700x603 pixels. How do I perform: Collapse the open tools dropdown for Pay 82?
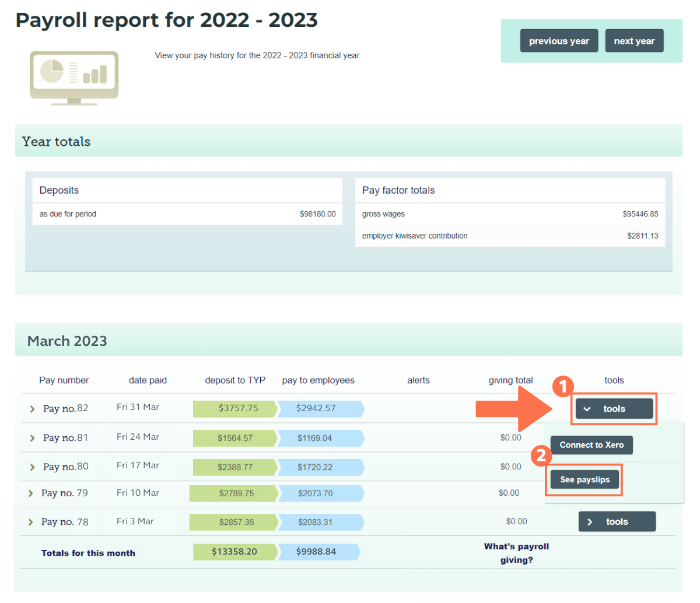click(614, 409)
